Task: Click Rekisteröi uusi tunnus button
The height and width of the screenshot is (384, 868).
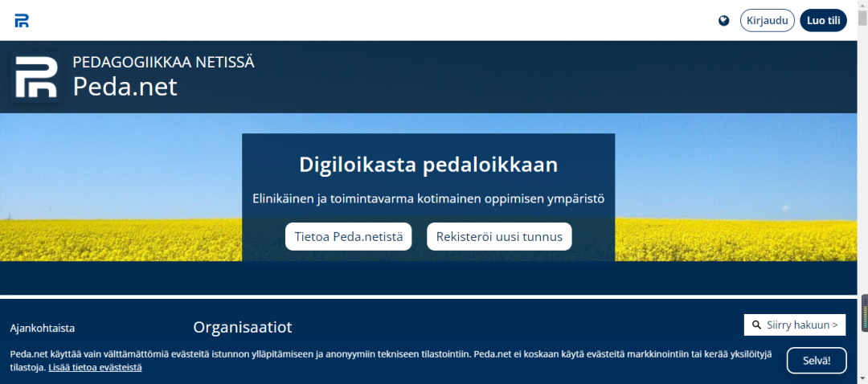Action: (x=499, y=237)
